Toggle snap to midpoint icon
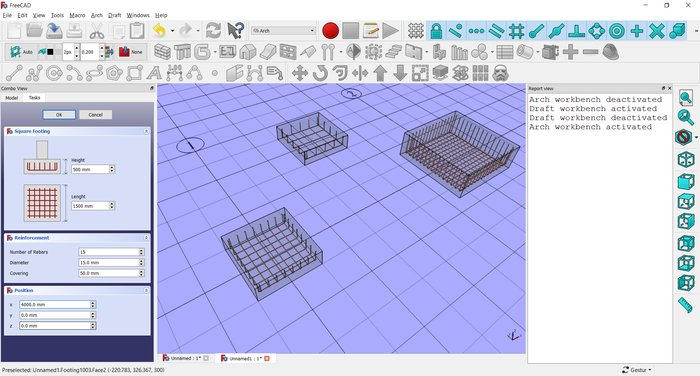The height and width of the screenshot is (376, 700). coord(556,31)
